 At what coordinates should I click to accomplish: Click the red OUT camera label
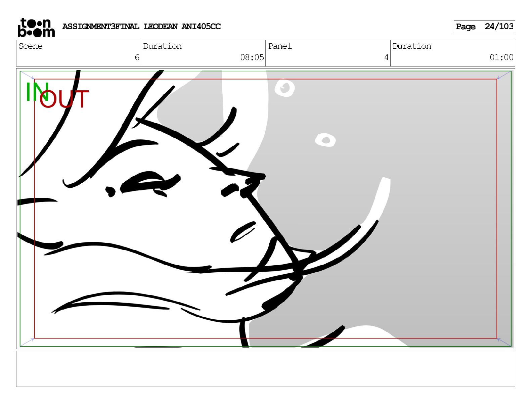(x=64, y=99)
